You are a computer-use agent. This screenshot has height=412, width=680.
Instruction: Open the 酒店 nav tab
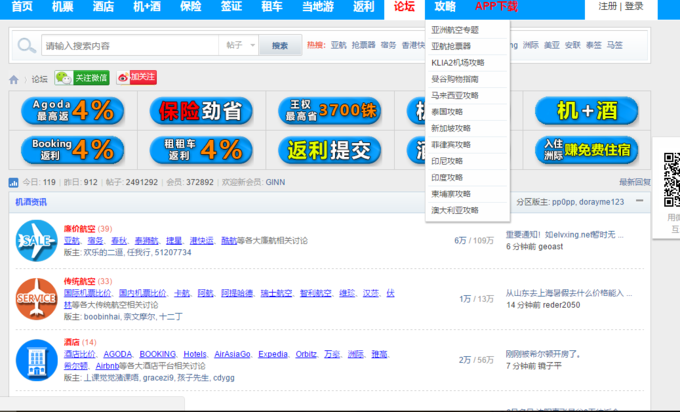tap(103, 7)
